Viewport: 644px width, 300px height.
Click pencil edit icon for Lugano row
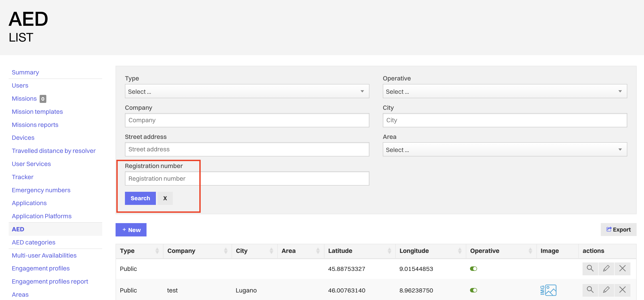pos(606,290)
